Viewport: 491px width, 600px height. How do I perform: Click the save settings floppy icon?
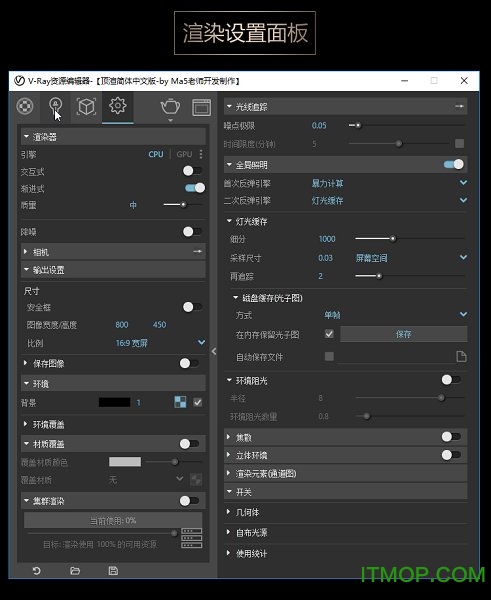113,571
